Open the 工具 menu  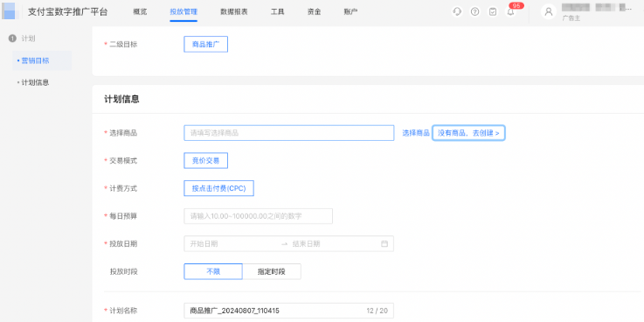click(278, 11)
